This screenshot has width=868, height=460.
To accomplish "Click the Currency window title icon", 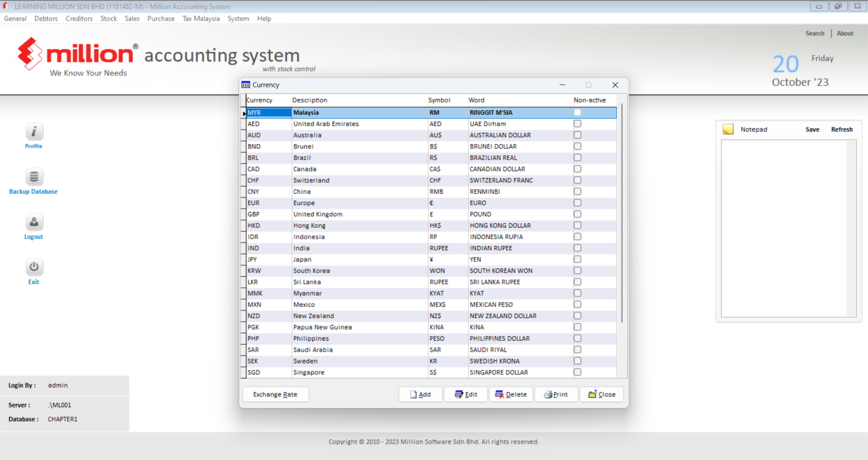I will click(246, 85).
